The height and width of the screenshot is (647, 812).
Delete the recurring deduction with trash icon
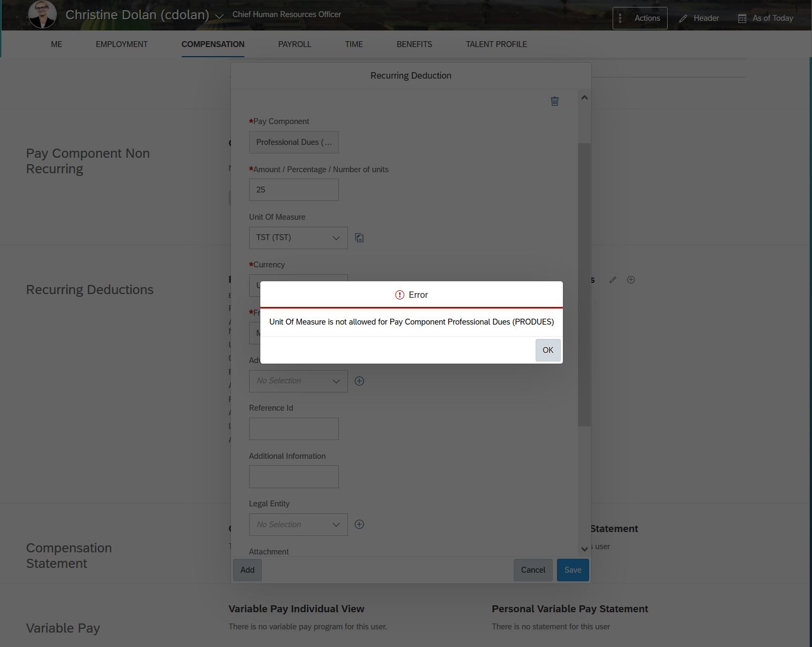tap(555, 101)
